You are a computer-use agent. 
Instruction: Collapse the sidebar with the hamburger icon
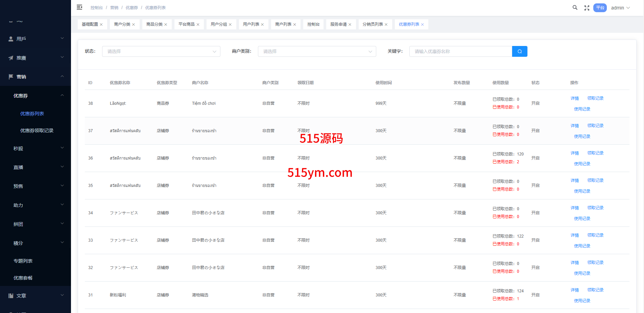[x=79, y=7]
